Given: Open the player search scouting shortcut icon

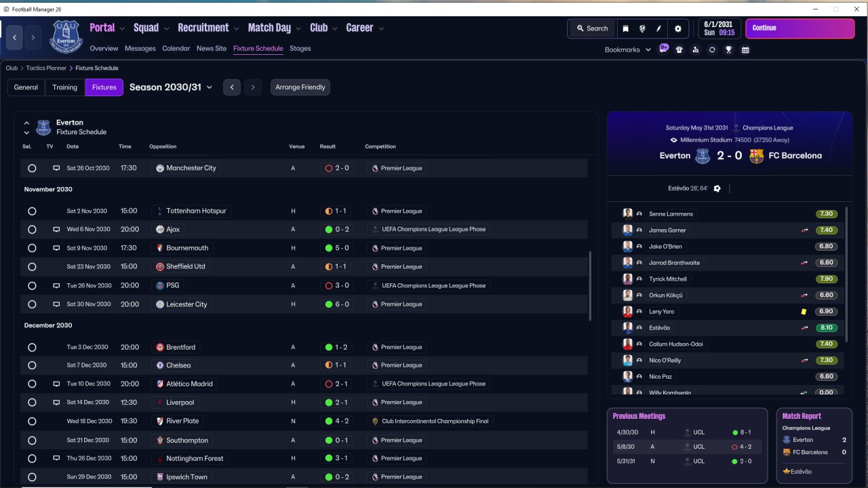Looking at the screenshot, I should 696,49.
